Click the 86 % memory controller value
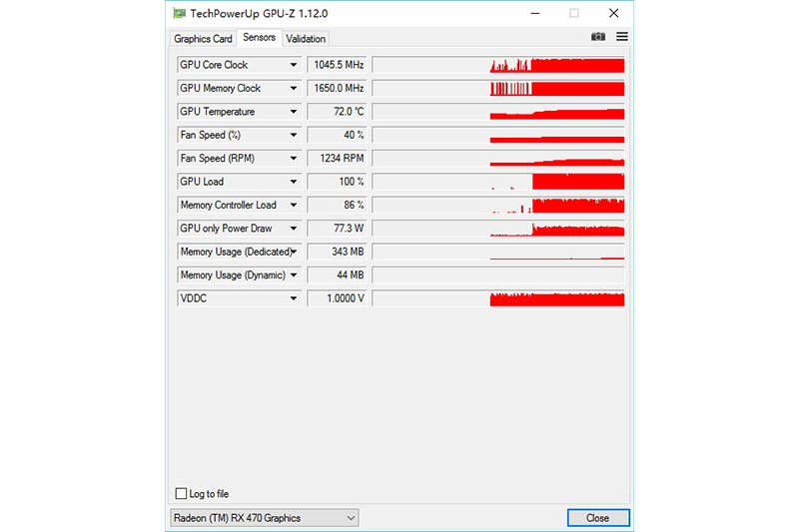The image size is (799, 532). pos(337,206)
